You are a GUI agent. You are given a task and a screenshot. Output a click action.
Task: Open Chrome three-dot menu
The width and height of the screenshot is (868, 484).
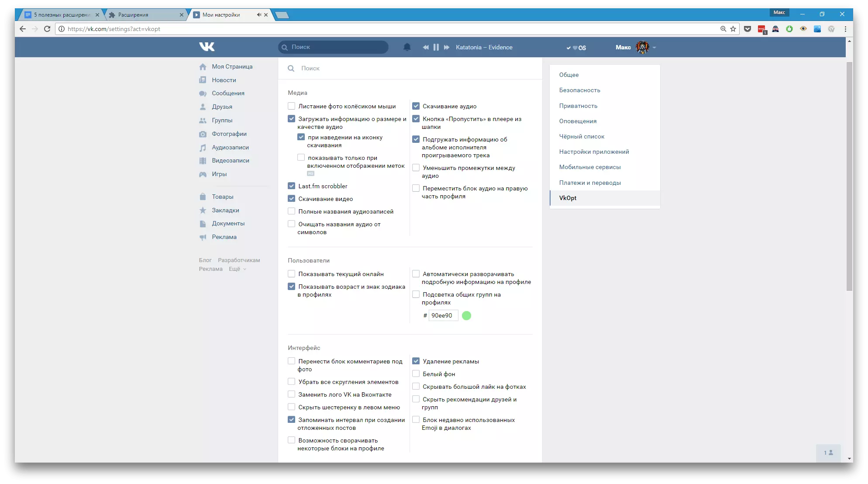pos(845,29)
